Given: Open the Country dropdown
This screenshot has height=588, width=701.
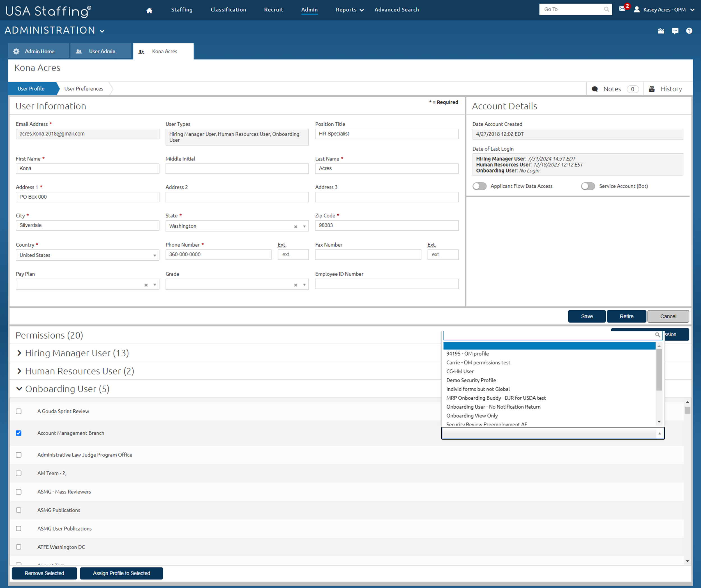Looking at the screenshot, I should (x=87, y=255).
